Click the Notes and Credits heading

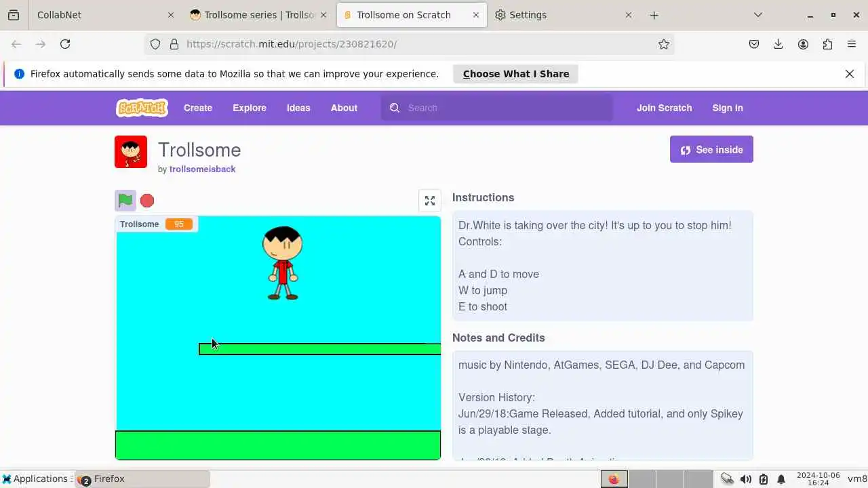[x=498, y=338]
